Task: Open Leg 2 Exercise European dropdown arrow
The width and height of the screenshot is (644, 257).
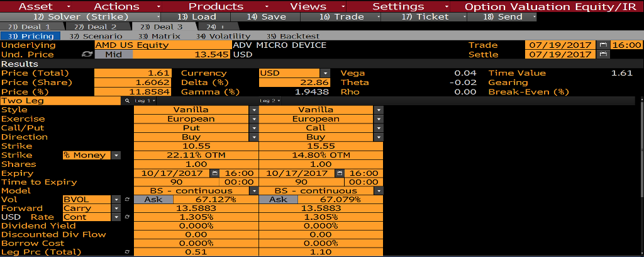Action: [378, 119]
